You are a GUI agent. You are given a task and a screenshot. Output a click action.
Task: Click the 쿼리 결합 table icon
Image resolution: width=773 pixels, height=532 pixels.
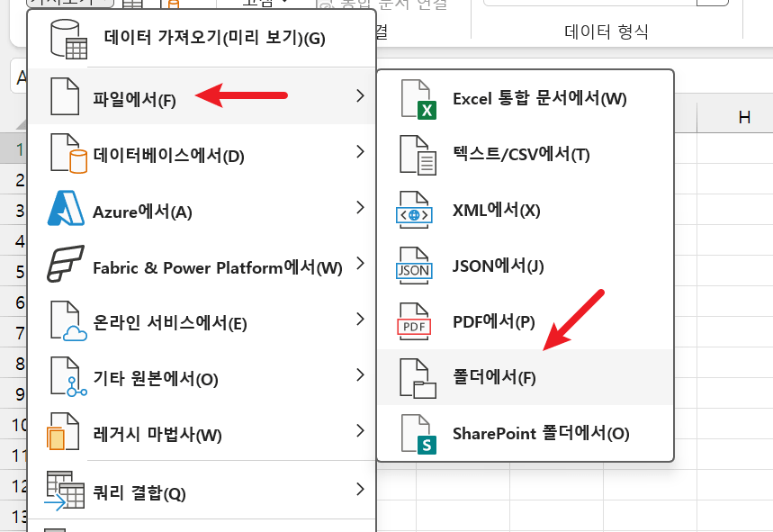[65, 491]
